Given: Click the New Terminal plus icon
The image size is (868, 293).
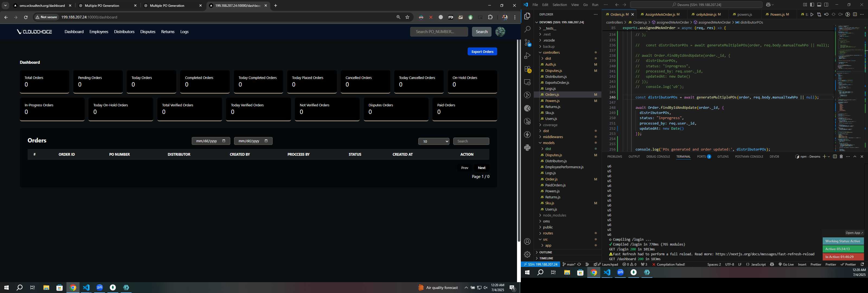Looking at the screenshot, I should [x=824, y=157].
